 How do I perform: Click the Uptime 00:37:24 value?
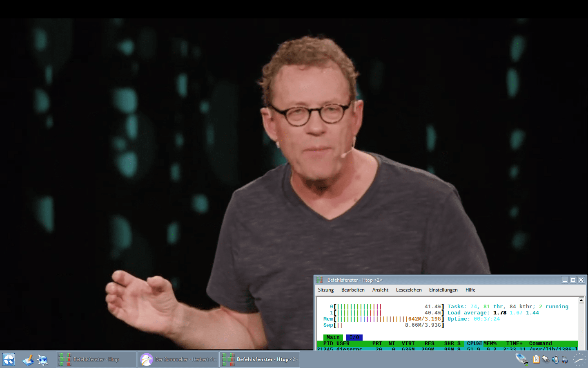click(x=487, y=319)
